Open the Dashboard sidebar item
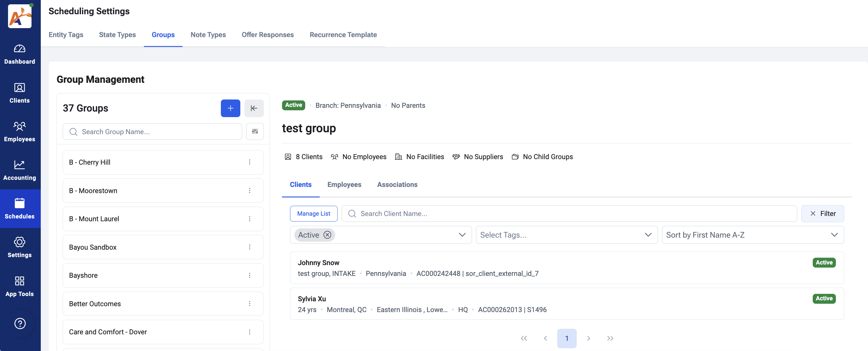 tap(19, 55)
